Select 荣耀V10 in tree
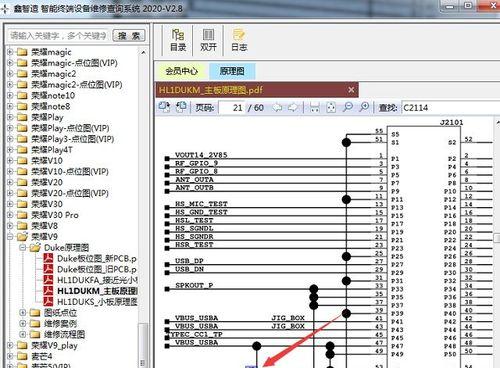The width and height of the screenshot is (500, 368). 47,161
